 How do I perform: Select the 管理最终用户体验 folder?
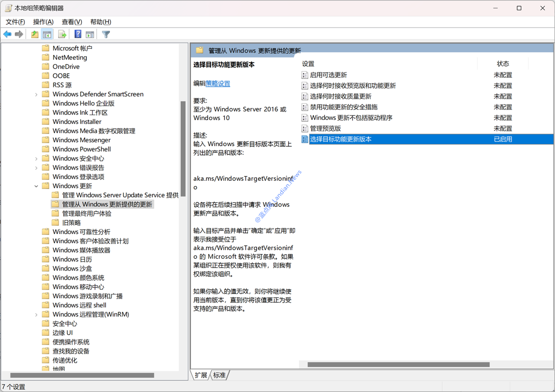pyautogui.click(x=87, y=213)
